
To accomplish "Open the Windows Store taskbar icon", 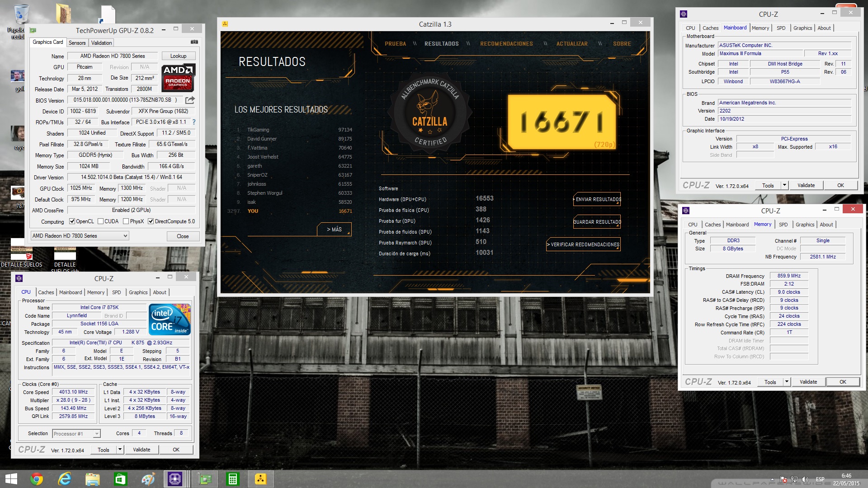I will coord(120,479).
